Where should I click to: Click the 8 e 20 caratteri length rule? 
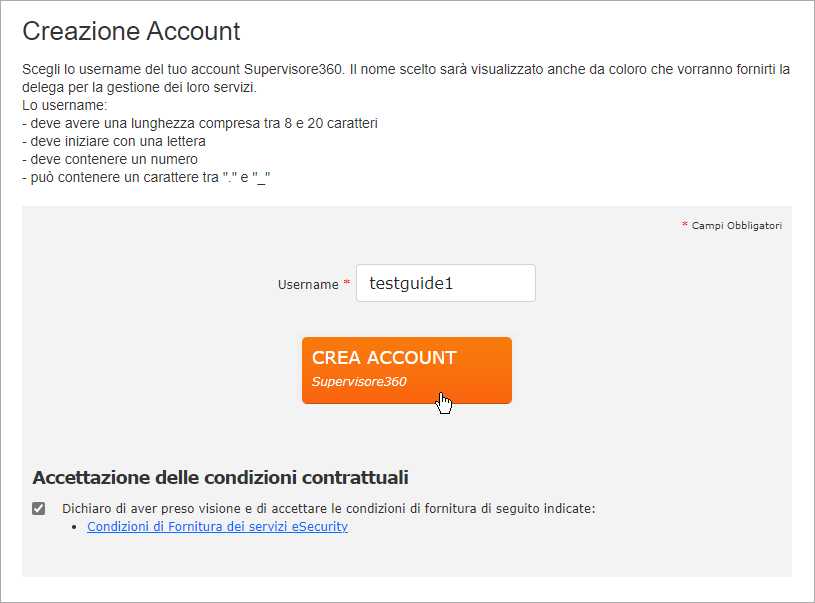(200, 123)
